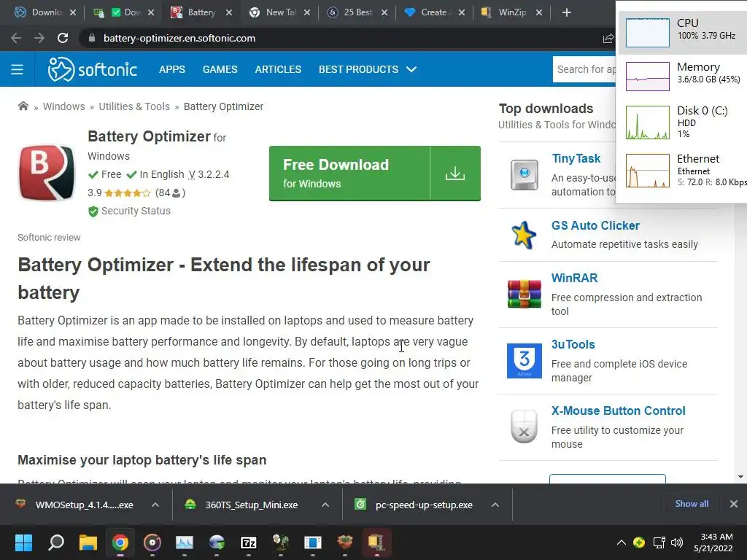Open GS Auto Clicker link
Screen dimensions: 747x560
(595, 226)
